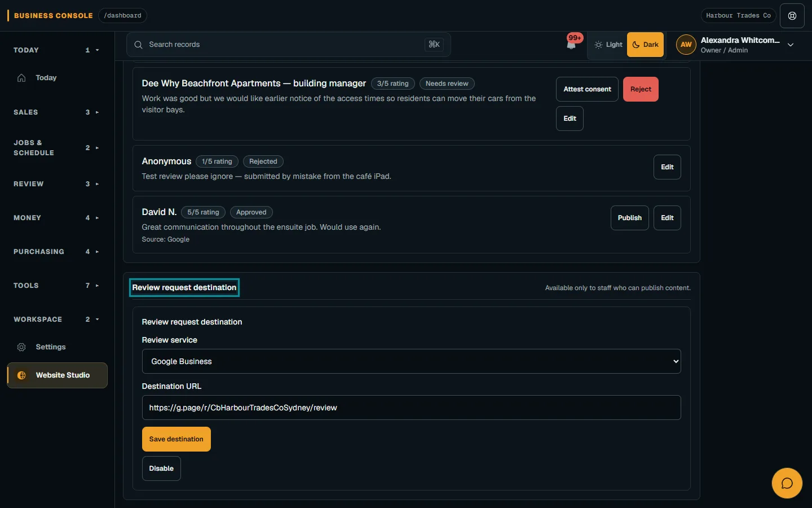Edit the Anonymous rejected review
812x508 pixels.
pyautogui.click(x=667, y=167)
